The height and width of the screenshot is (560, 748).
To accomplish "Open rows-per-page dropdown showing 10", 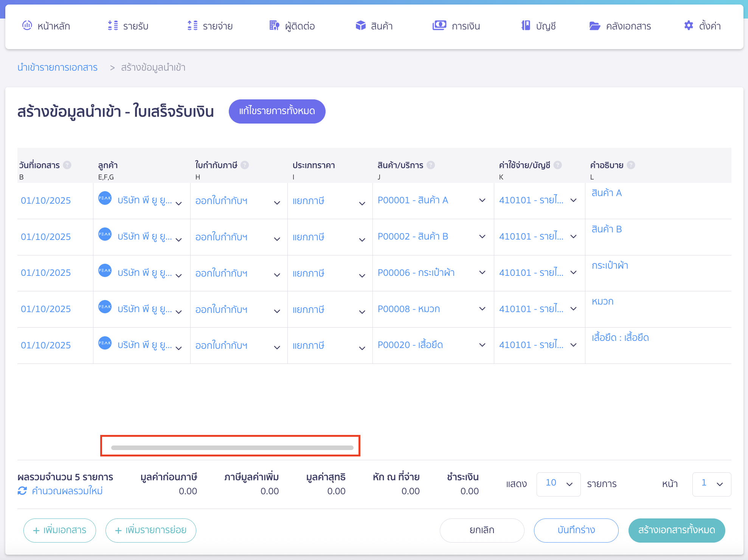I will [558, 484].
